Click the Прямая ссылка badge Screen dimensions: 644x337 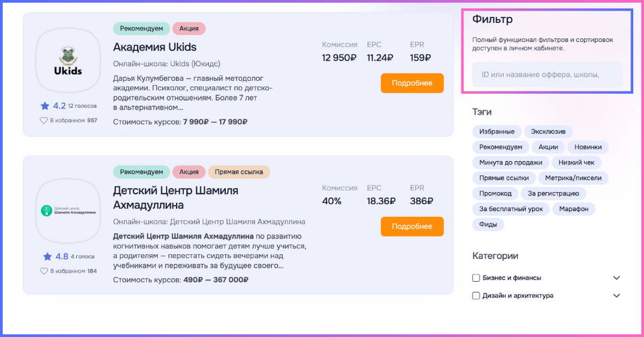pos(239,172)
